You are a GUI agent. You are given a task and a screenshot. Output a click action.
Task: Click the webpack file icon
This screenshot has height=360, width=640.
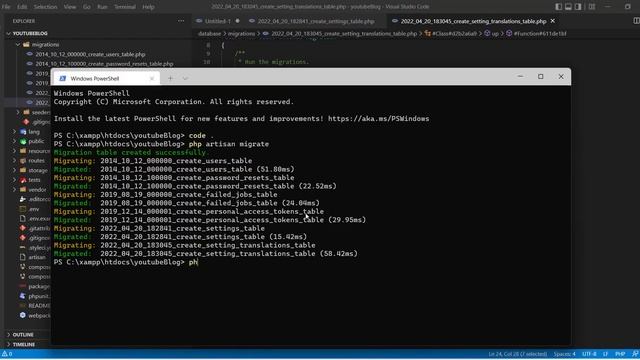23,315
